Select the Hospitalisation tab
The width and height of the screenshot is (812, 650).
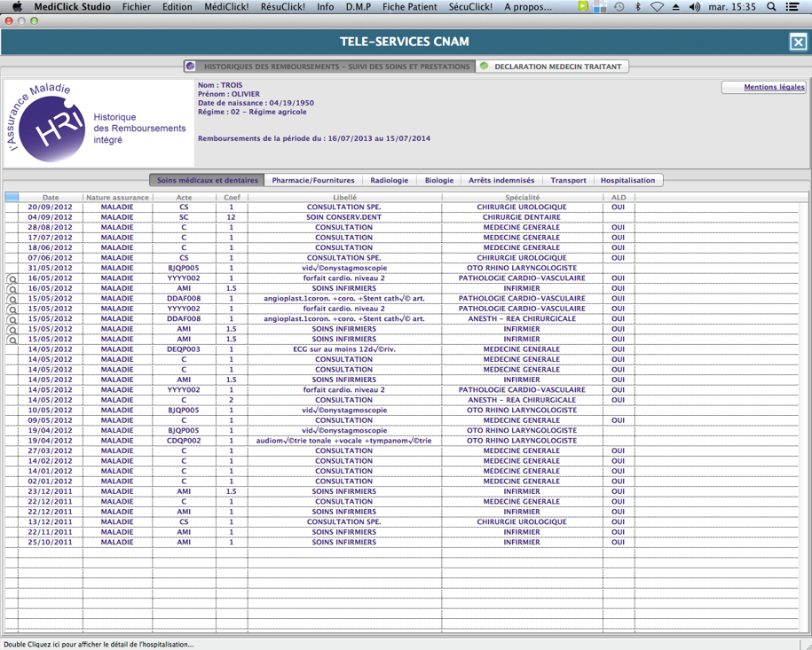(627, 180)
